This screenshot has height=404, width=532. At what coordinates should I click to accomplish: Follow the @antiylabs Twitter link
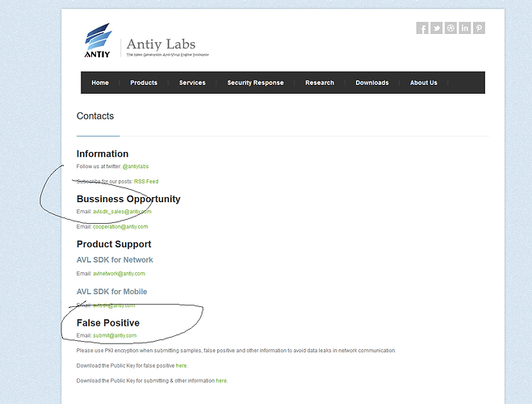coord(136,166)
